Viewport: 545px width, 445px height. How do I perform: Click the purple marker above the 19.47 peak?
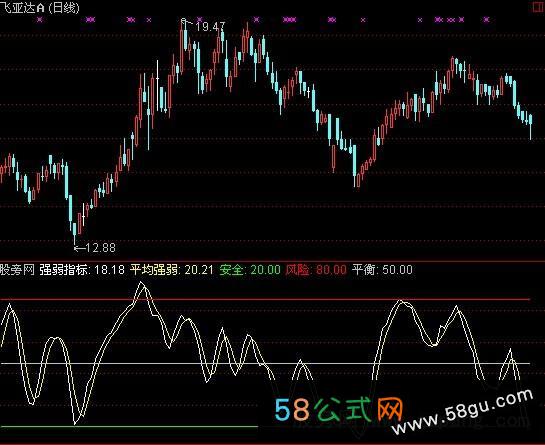[199, 19]
